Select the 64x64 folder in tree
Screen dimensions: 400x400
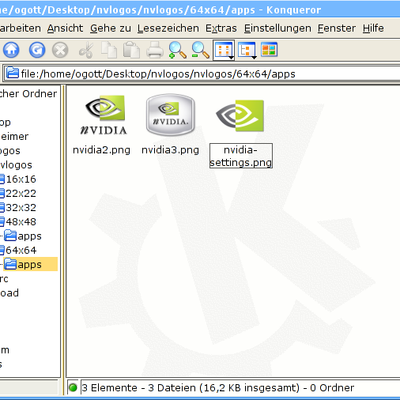[21, 250]
